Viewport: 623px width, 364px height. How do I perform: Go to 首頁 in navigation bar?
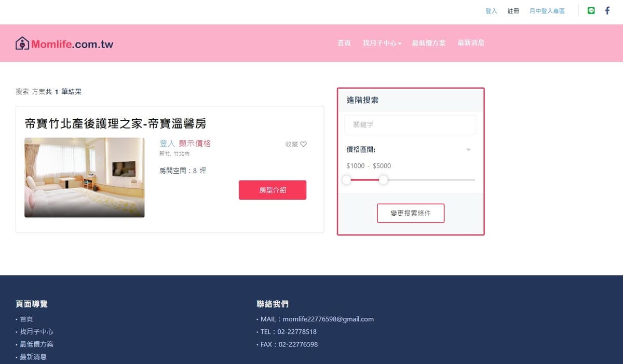pos(344,43)
